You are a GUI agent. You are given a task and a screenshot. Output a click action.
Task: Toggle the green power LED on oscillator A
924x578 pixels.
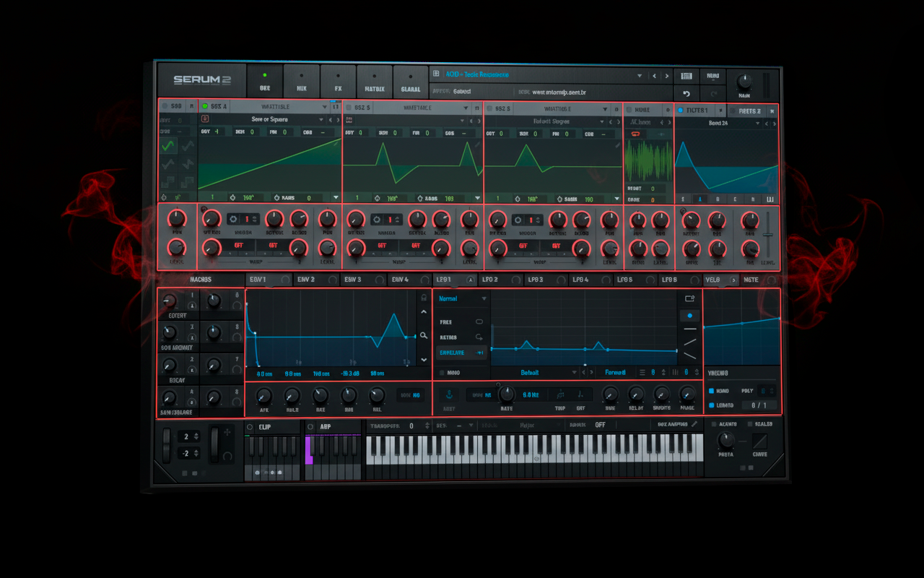(205, 107)
